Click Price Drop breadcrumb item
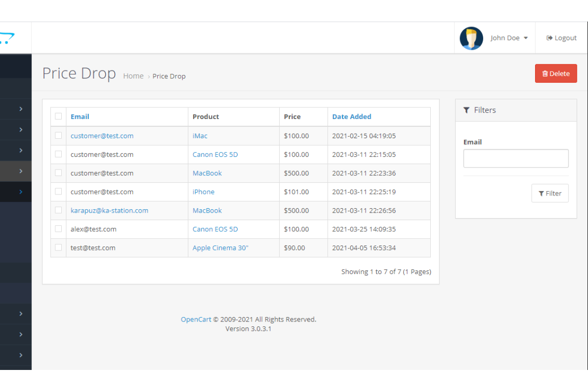 [169, 76]
